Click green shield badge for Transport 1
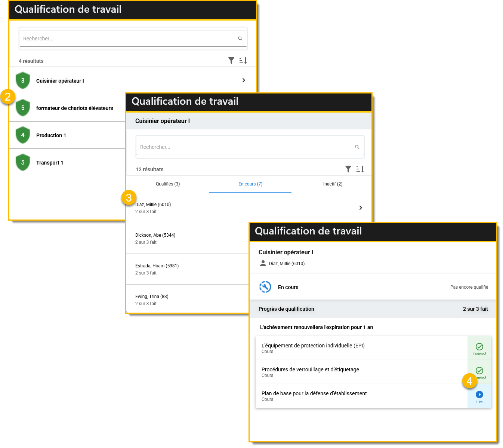Image resolution: width=503 pixels, height=448 pixels. [x=23, y=162]
